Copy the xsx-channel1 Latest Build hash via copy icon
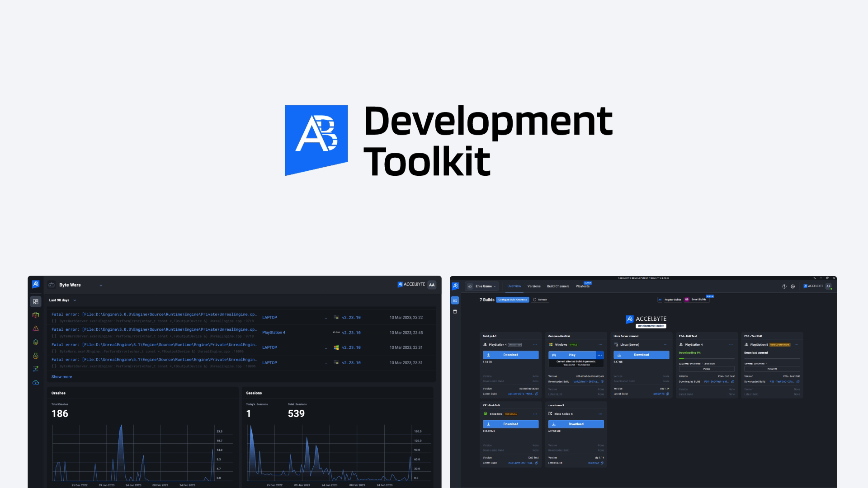 pyautogui.click(x=602, y=463)
